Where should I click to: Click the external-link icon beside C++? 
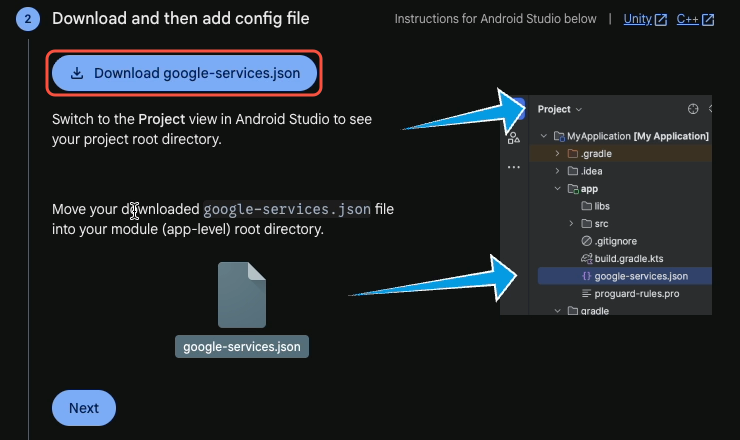coord(708,19)
